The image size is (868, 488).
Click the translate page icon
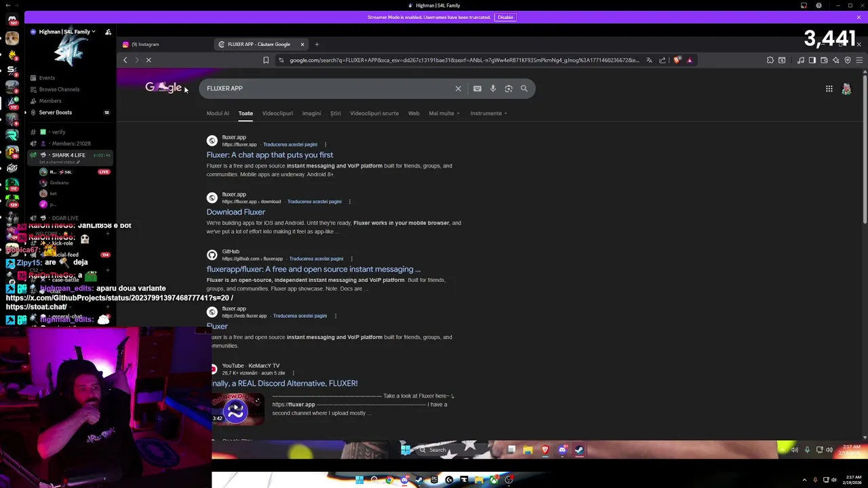click(x=649, y=60)
